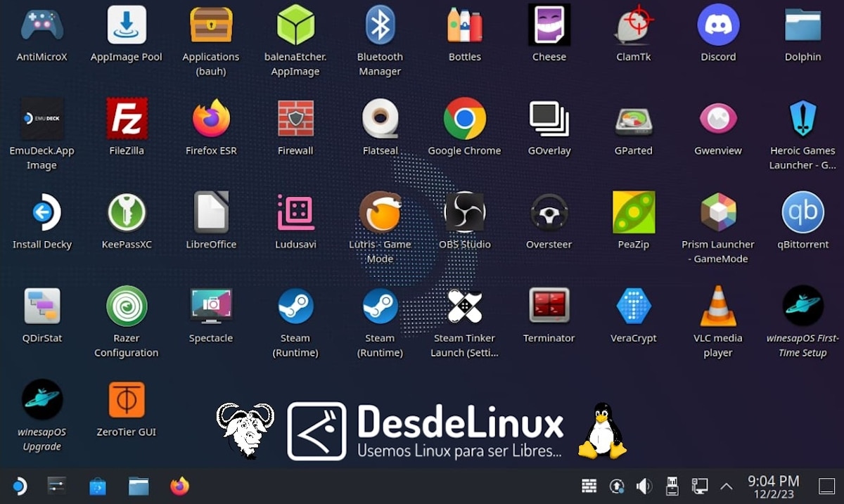Open the application launcher menu in taskbar

[x=19, y=486]
